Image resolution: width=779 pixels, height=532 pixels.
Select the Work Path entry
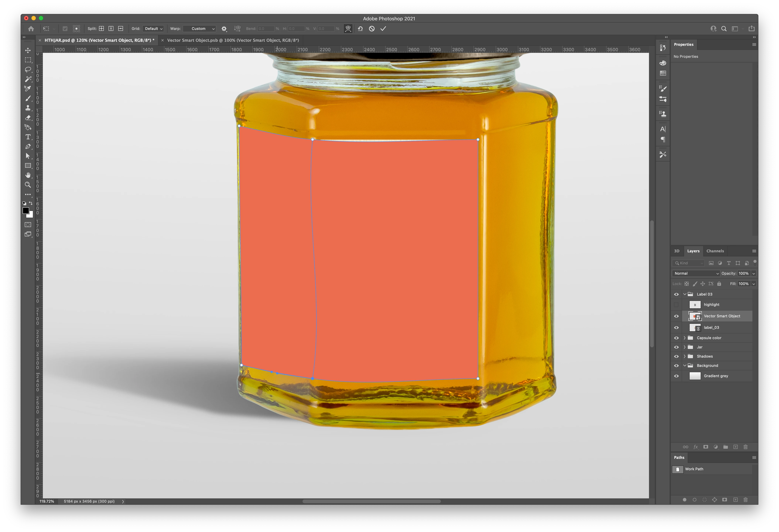(x=694, y=469)
